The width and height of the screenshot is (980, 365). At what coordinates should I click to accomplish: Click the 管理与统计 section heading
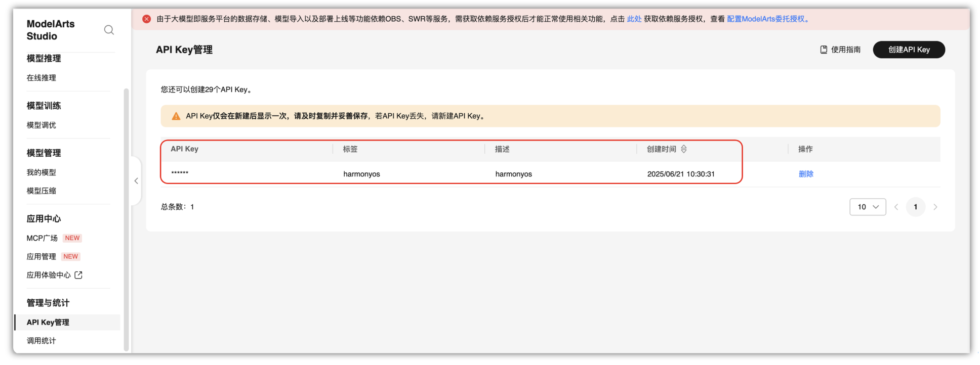pyautogui.click(x=48, y=303)
